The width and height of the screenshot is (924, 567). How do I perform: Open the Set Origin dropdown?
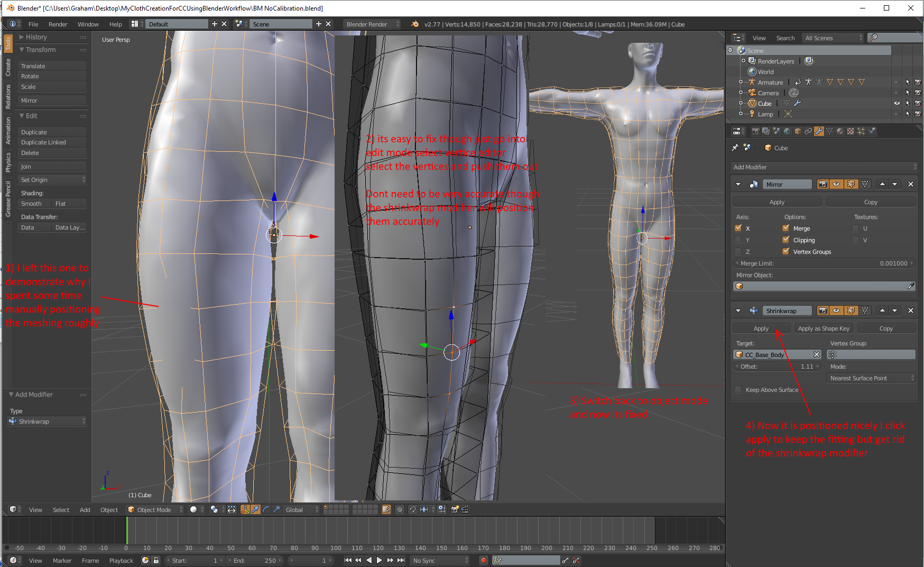pos(52,179)
